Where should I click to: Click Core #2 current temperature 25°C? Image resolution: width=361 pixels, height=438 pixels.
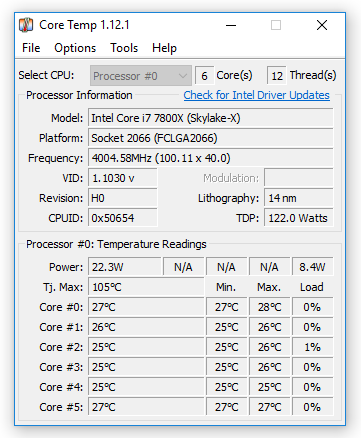(x=146, y=347)
